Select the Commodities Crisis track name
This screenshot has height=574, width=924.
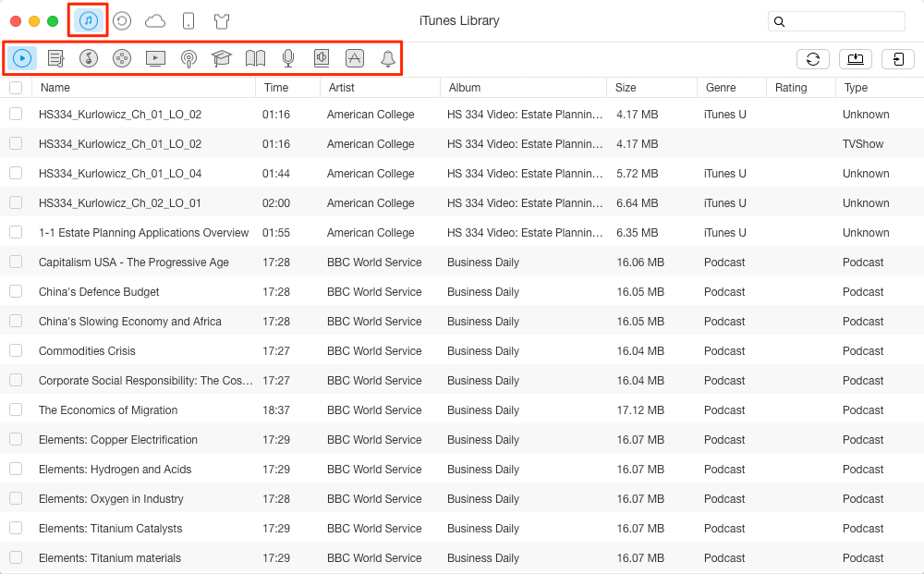[x=87, y=351]
